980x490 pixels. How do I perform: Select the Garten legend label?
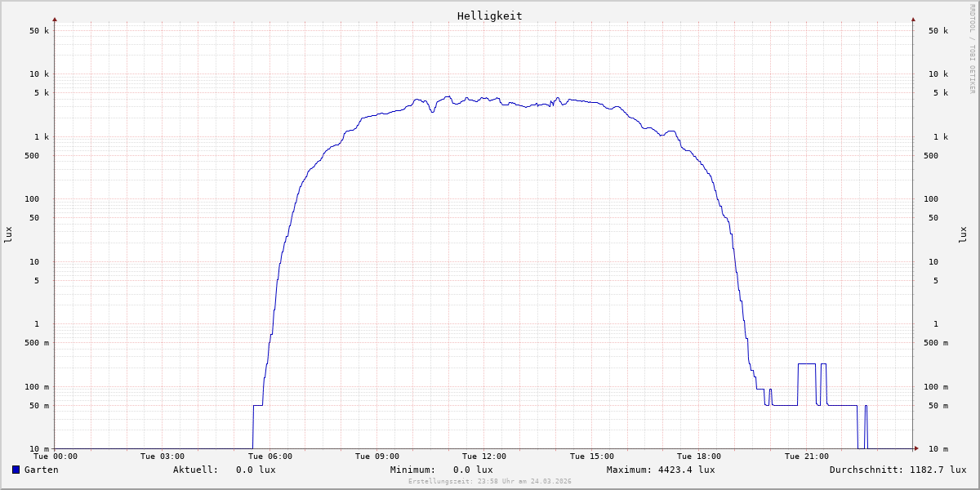click(x=41, y=470)
